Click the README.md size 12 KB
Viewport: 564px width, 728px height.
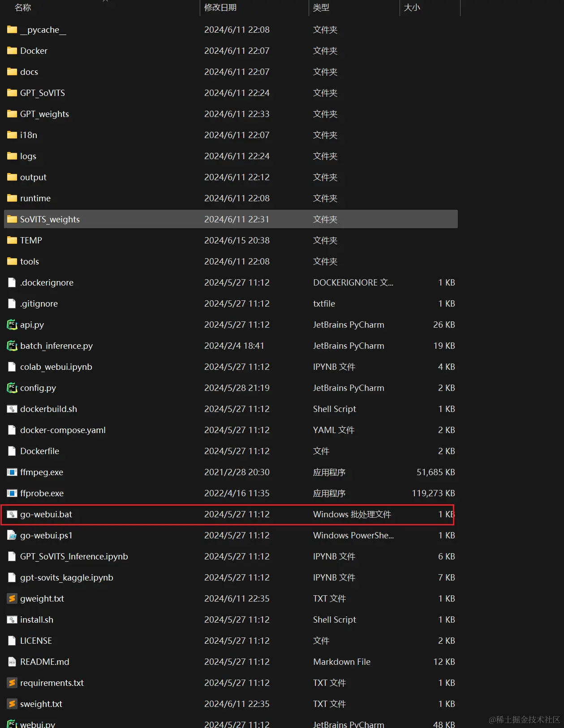click(444, 662)
